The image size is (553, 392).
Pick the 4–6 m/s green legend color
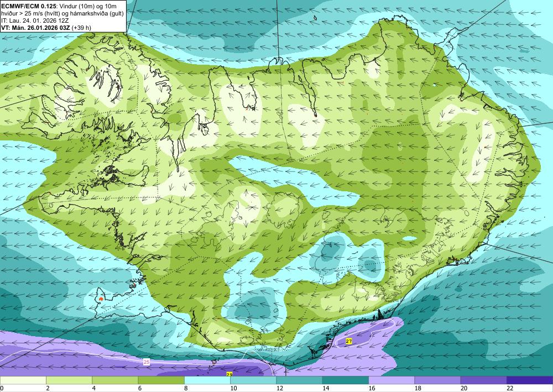[x=115, y=380]
